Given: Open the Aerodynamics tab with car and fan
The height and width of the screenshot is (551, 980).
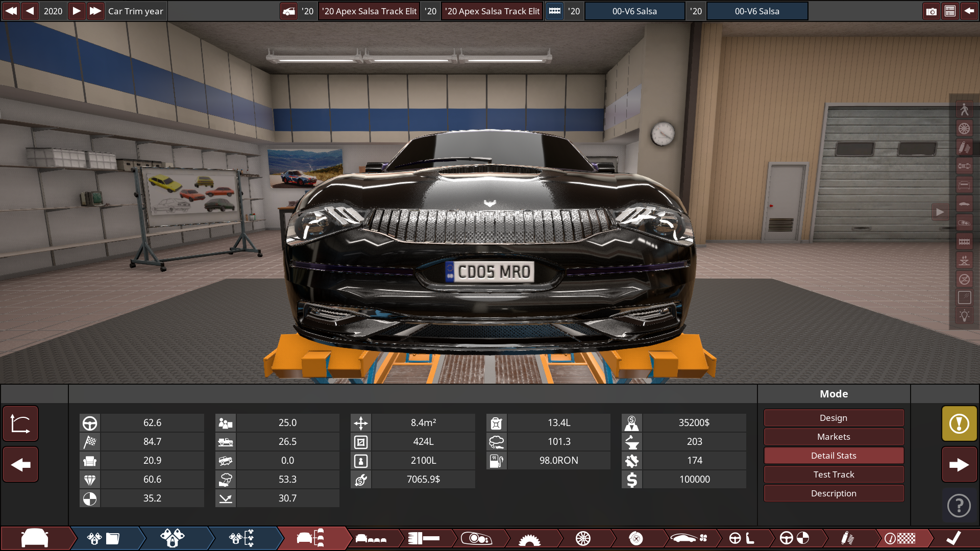Looking at the screenshot, I should coord(689,538).
